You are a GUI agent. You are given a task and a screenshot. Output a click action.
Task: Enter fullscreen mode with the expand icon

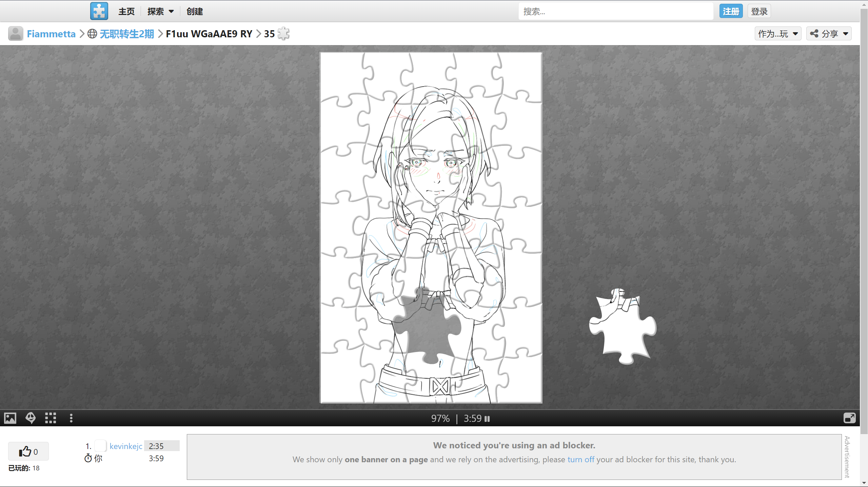click(849, 418)
